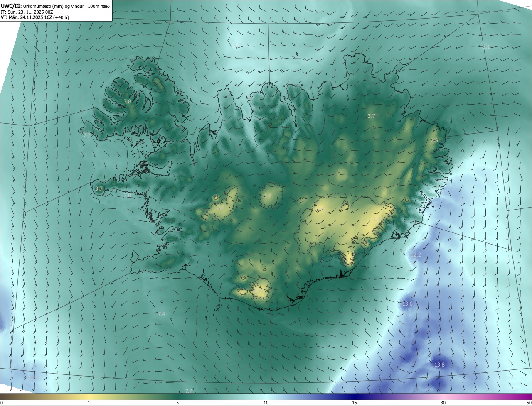Click the 7.2 value near the color bar
The image size is (532, 406).
point(189,391)
